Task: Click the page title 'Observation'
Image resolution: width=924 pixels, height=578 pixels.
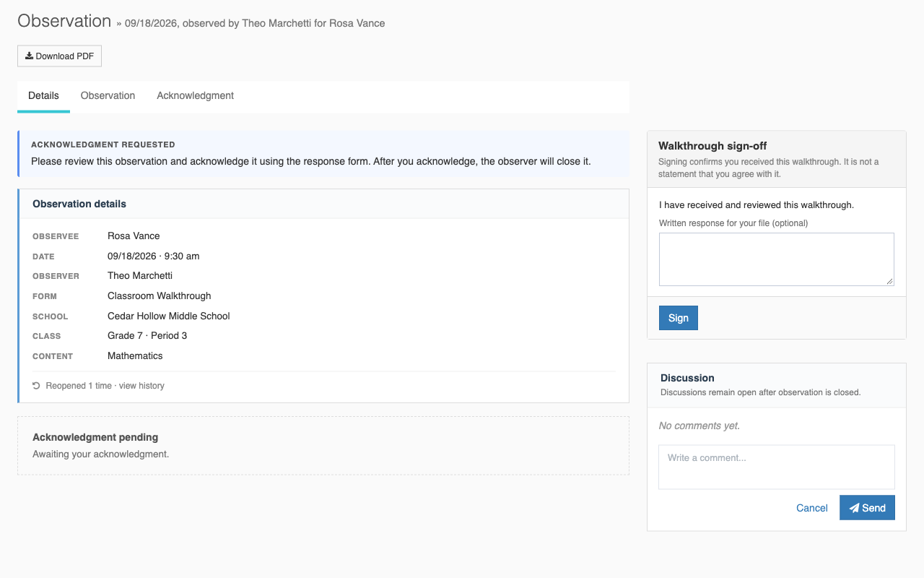Action: coord(64,21)
